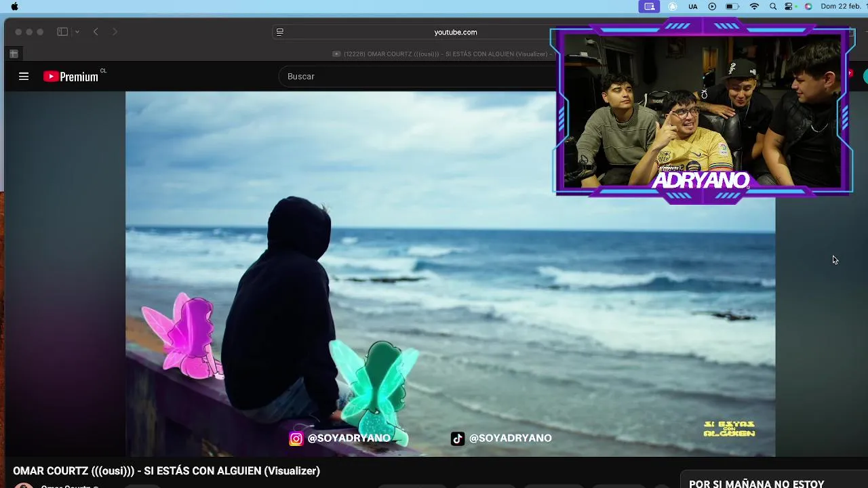Click the Now Playing menu bar icon

pyautogui.click(x=712, y=6)
